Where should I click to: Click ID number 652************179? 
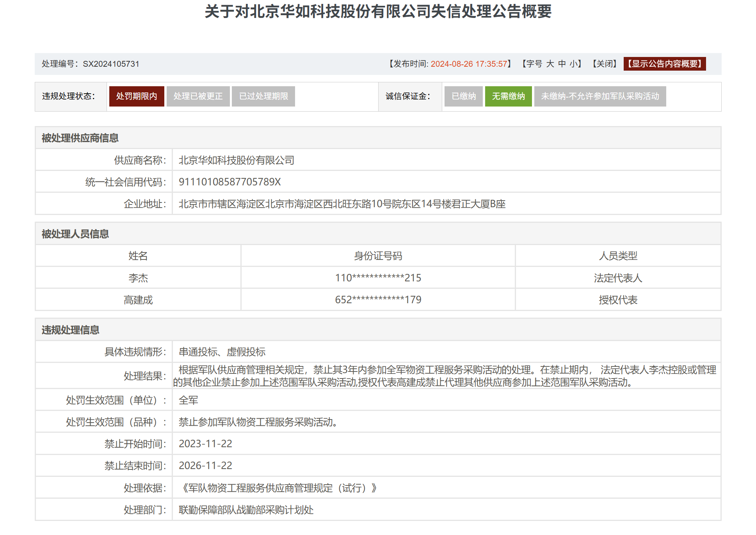pyautogui.click(x=378, y=300)
